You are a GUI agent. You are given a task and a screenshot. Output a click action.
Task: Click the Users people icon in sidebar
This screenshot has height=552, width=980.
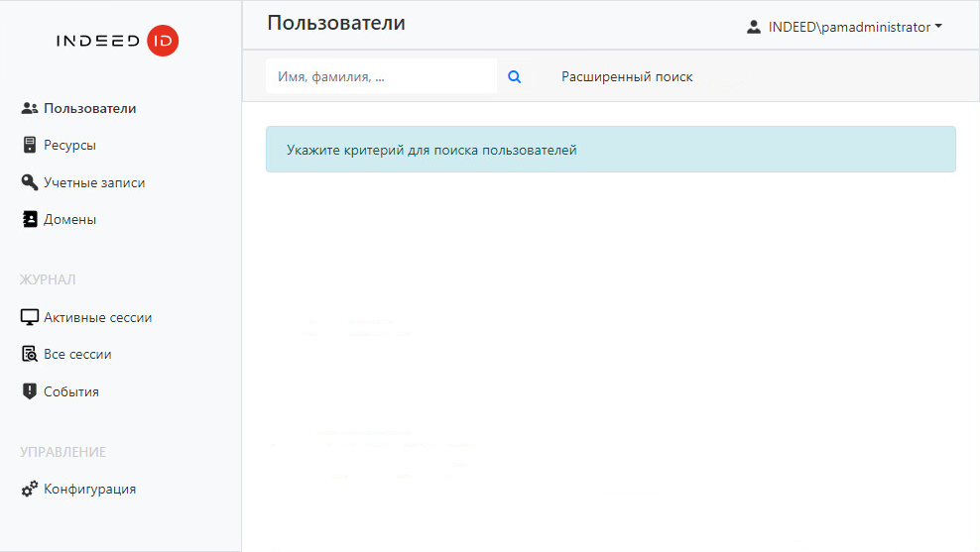(x=29, y=108)
